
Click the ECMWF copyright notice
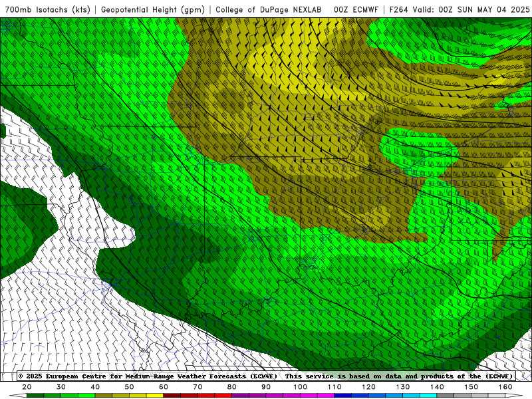148,376
